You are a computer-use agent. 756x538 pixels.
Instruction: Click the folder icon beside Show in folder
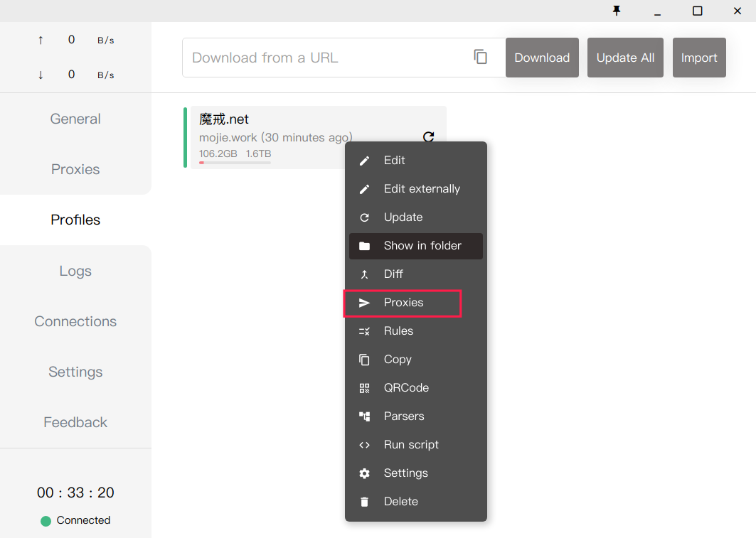[x=365, y=246]
